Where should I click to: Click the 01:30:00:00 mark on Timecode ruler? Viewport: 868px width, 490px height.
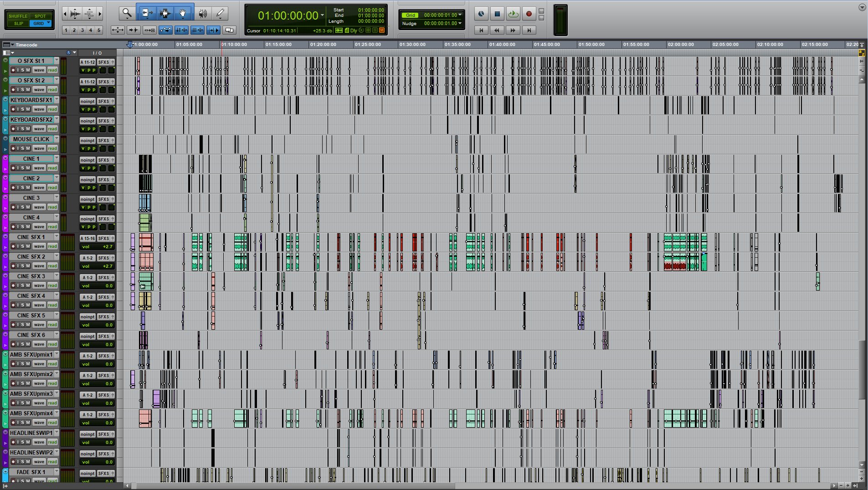[x=412, y=45]
